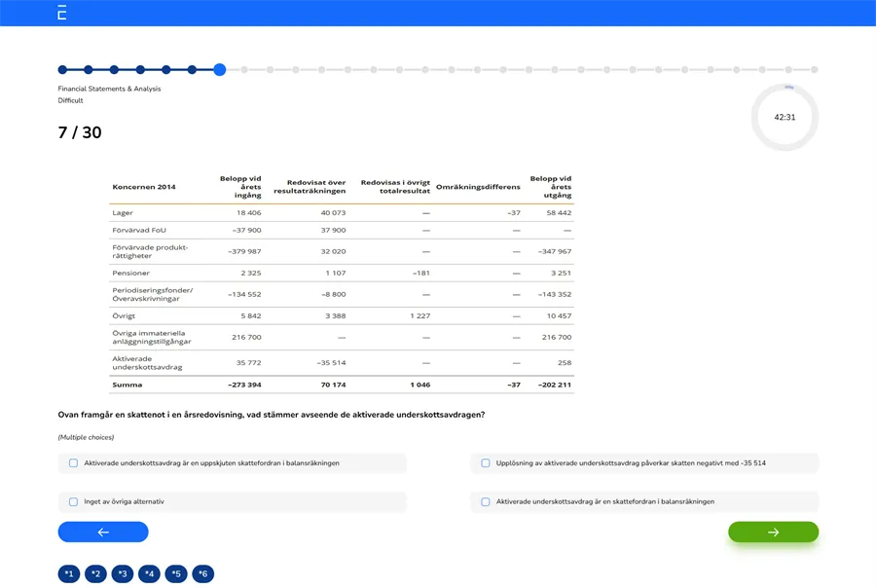Viewport: 876px width, 588px height.
Task: Tap the *4 shortcut pill
Action: [x=148, y=573]
